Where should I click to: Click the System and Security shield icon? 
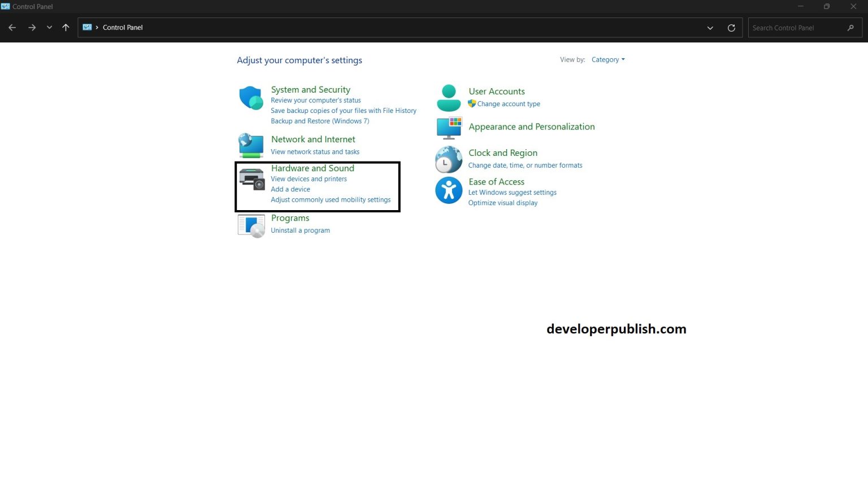click(x=251, y=98)
